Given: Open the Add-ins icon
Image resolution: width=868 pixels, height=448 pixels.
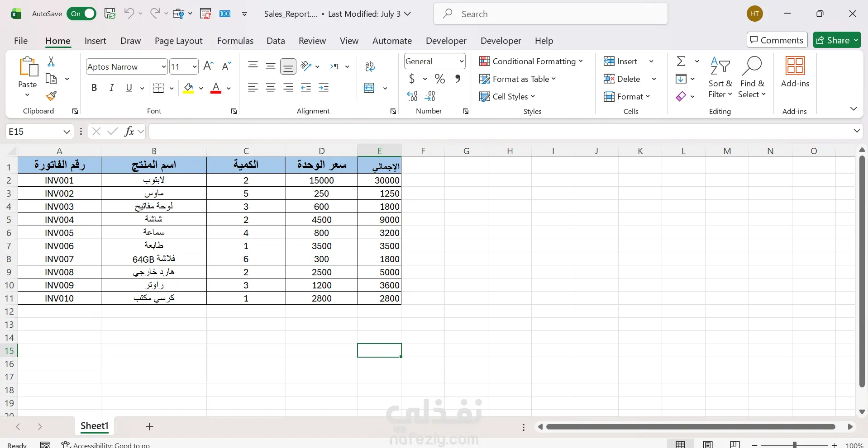Looking at the screenshot, I should click(795, 72).
